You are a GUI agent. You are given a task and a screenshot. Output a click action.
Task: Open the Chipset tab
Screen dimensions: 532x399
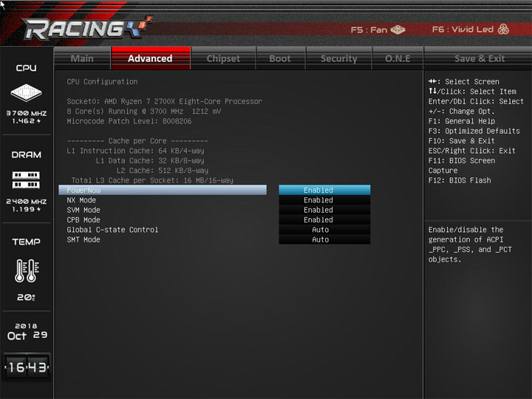(223, 58)
